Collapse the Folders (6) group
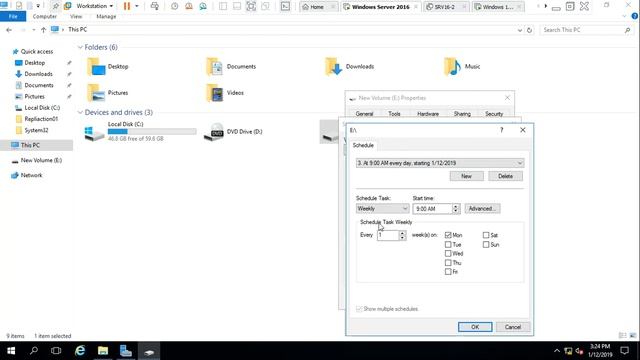The image size is (640, 360). 80,47
